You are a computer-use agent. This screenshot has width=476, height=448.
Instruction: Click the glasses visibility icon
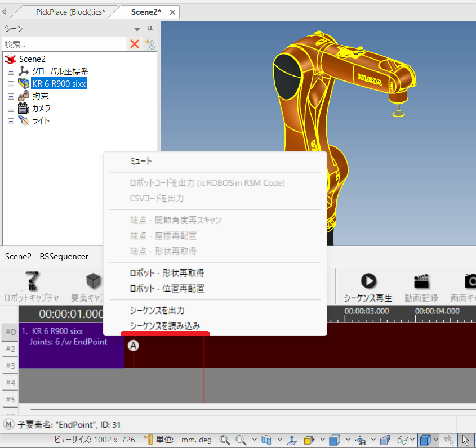click(403, 440)
